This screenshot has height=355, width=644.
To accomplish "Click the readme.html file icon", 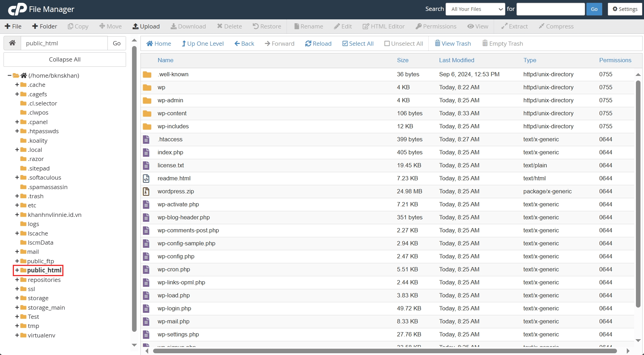I will click(x=146, y=179).
